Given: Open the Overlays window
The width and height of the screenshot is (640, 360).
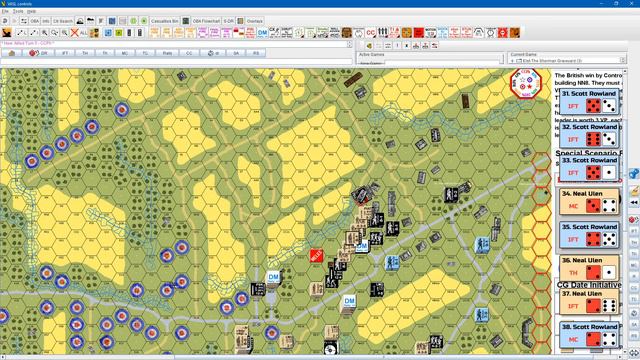Looking at the screenshot, I should pyautogui.click(x=255, y=21).
